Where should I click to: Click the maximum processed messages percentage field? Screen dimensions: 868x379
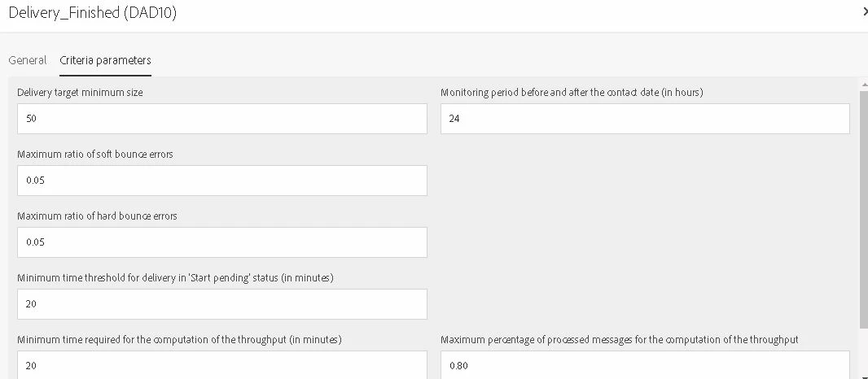[x=644, y=365]
